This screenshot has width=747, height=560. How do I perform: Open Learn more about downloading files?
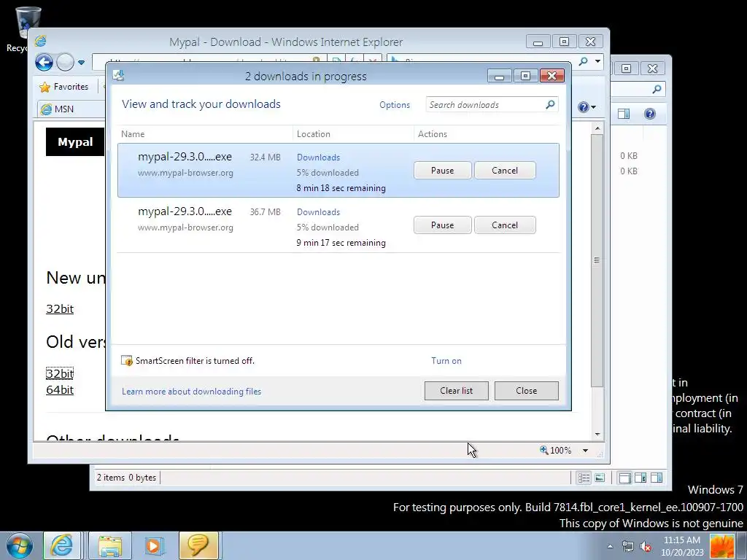[x=192, y=392]
